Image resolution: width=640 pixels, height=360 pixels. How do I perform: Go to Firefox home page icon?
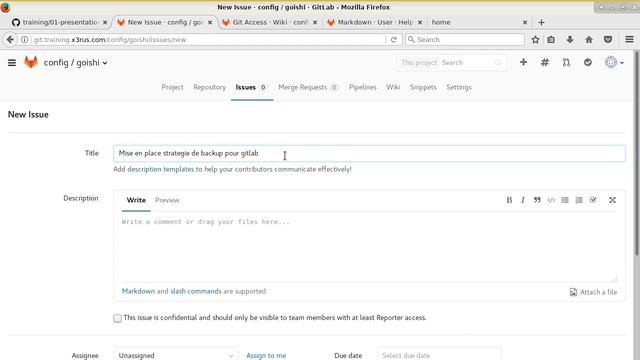tap(589, 40)
